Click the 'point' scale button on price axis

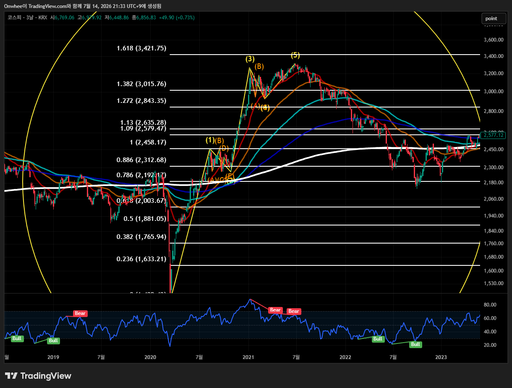click(495, 19)
